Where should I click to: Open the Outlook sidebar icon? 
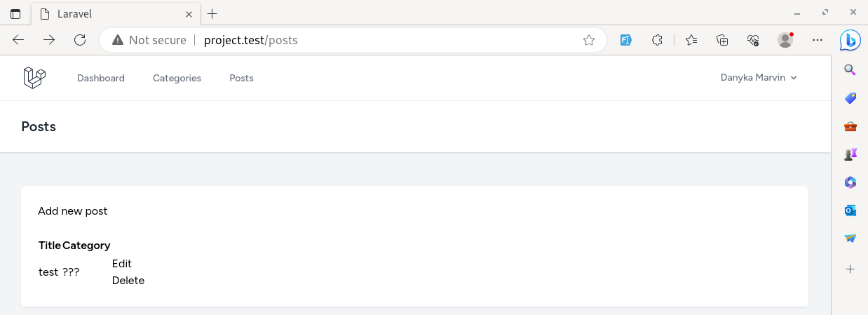coord(850,210)
